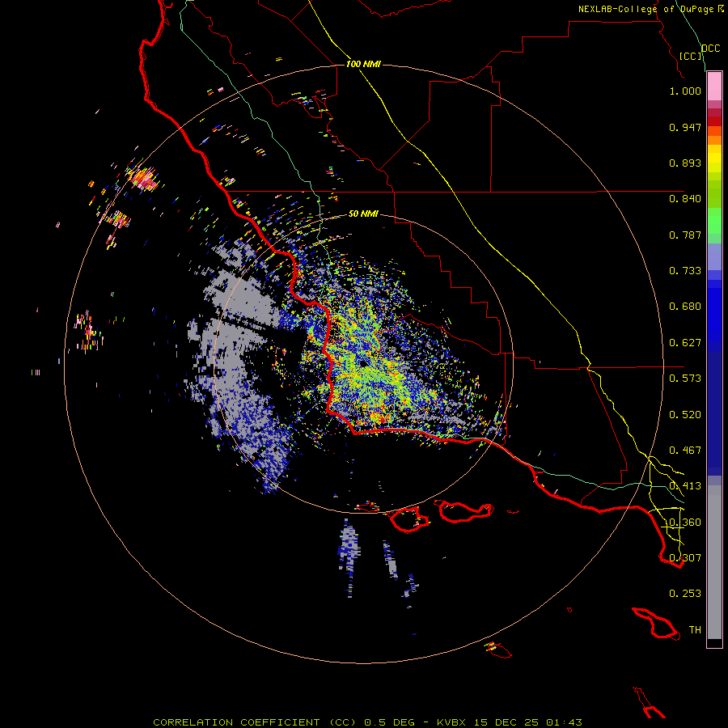Screen dimensions: 728x728
Task: Click the 15 DEC 25 date text
Action: pos(507,722)
